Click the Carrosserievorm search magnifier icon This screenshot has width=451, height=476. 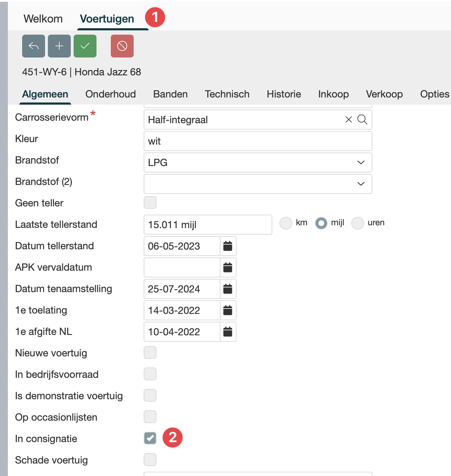362,120
